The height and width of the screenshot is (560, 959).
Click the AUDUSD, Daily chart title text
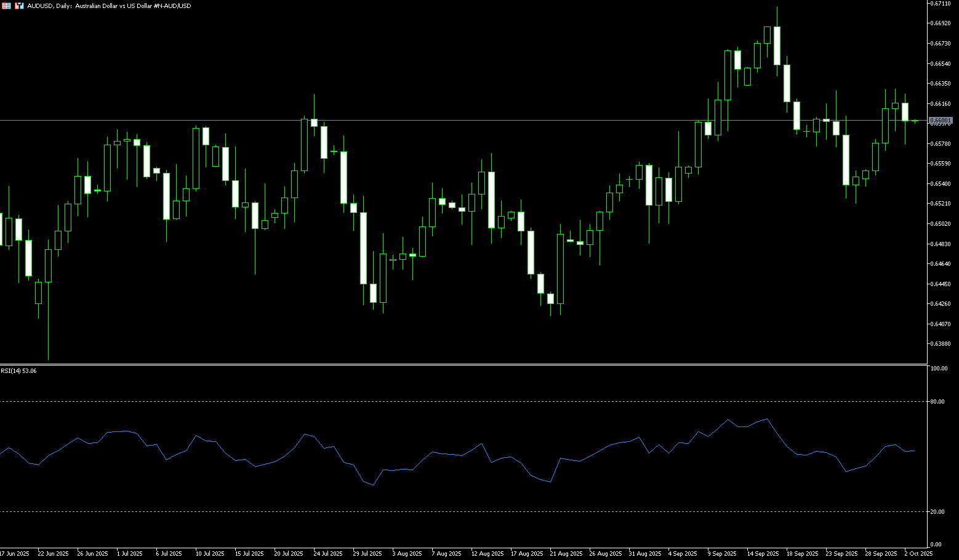[x=109, y=6]
